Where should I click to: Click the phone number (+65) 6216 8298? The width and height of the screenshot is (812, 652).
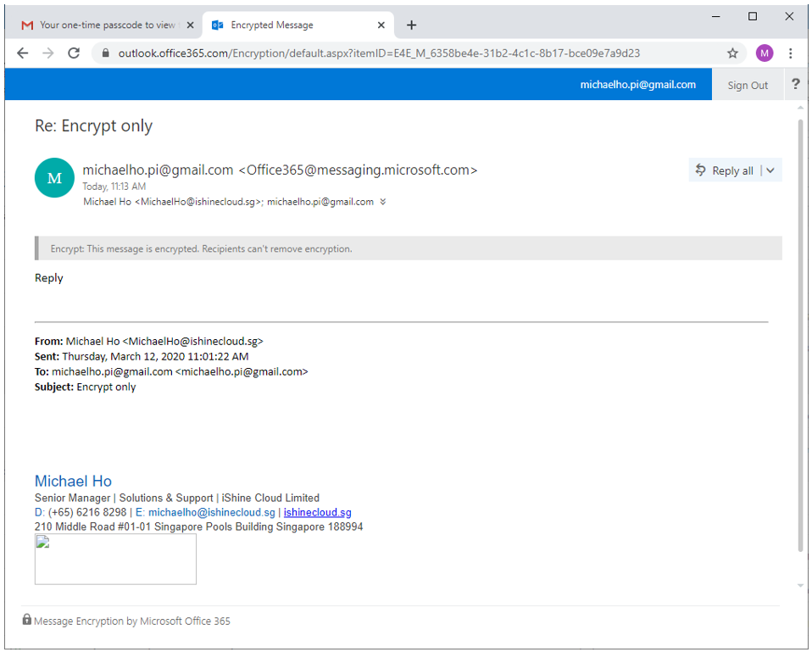[x=87, y=512]
